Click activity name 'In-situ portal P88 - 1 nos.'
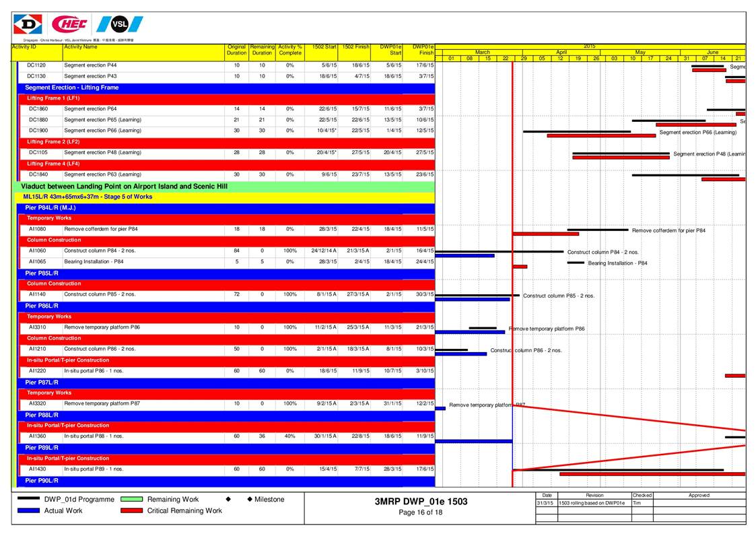This screenshot has height=534, width=756. pyautogui.click(x=94, y=436)
